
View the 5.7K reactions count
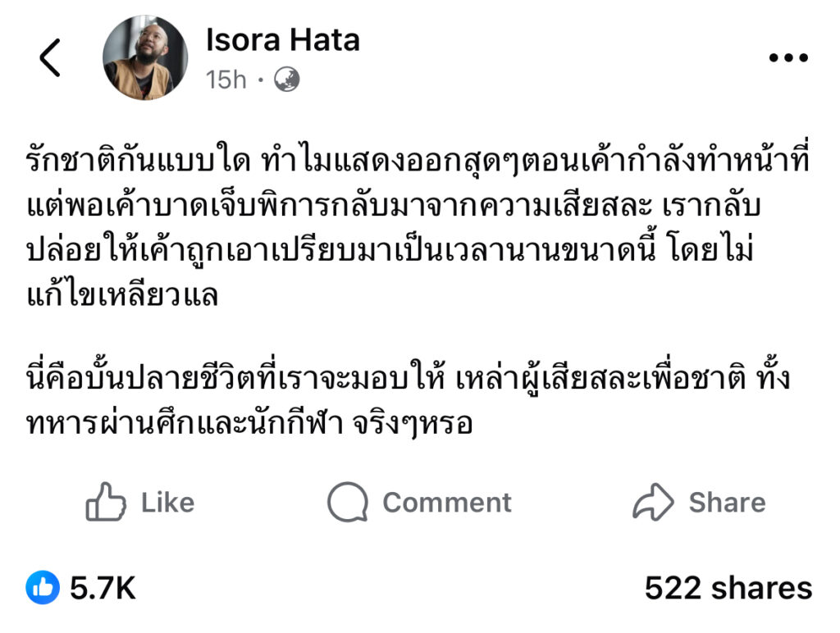tap(103, 587)
